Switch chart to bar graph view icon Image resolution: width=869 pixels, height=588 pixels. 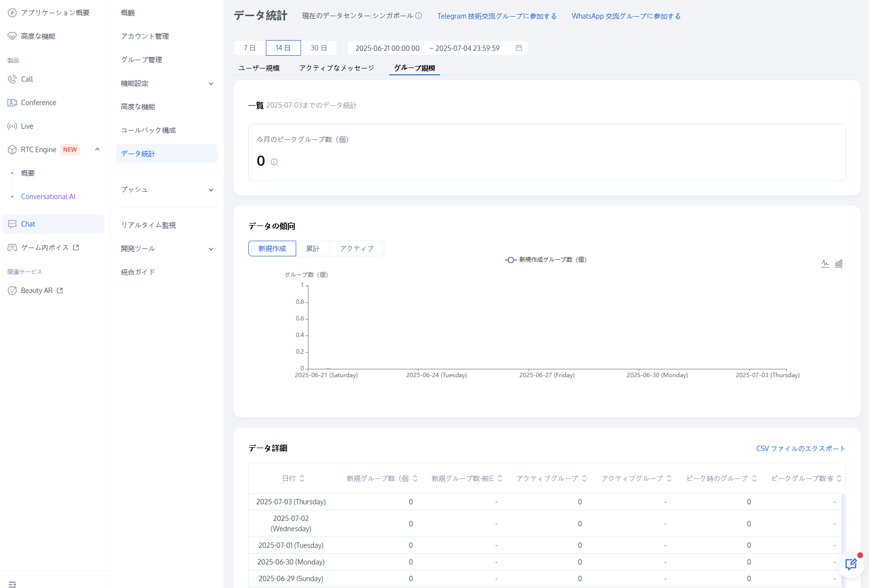(839, 263)
